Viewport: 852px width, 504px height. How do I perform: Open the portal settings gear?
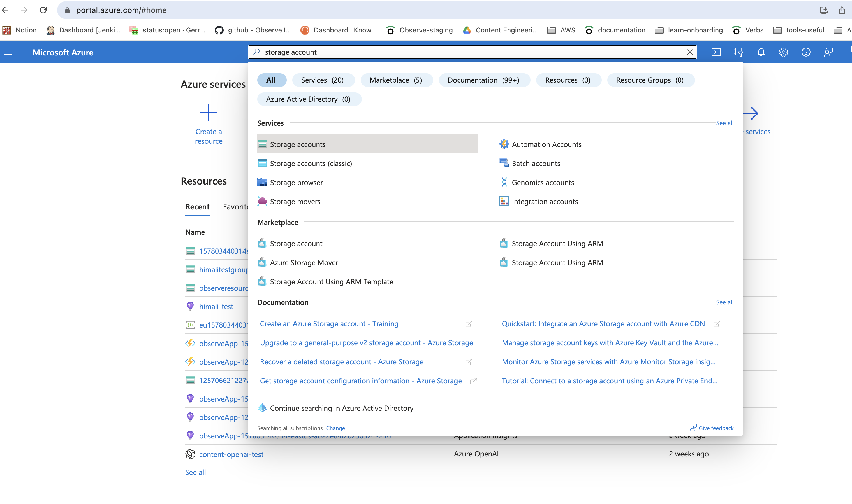(x=783, y=52)
